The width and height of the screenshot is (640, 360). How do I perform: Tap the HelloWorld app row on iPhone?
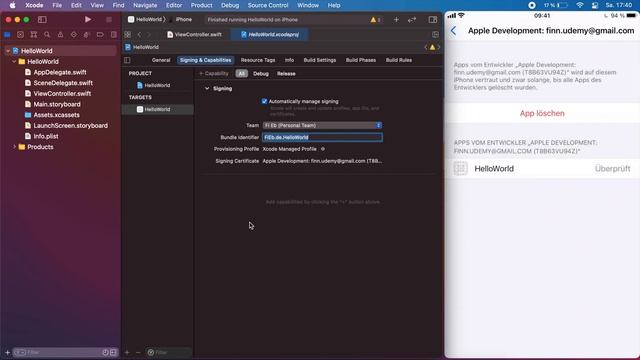tap(542, 169)
